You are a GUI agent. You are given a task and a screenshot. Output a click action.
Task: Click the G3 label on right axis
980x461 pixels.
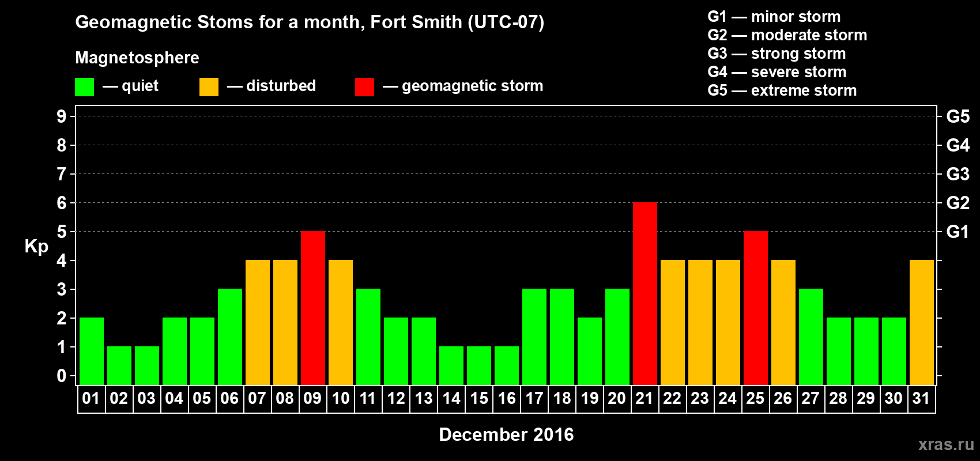pos(958,174)
